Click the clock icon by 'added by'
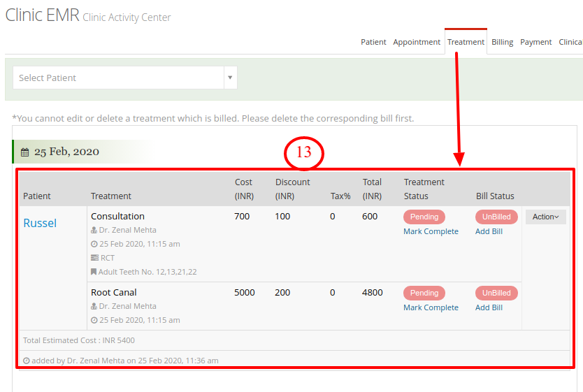This screenshot has height=392, width=583. [27, 361]
